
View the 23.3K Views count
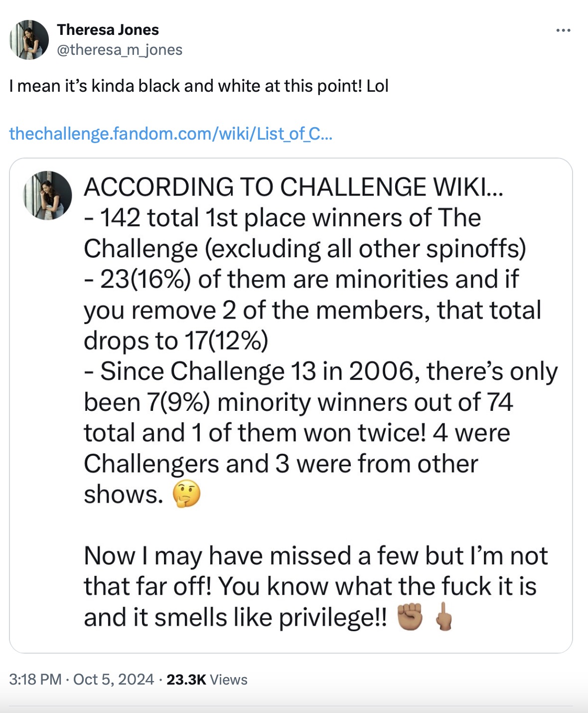pos(207,680)
